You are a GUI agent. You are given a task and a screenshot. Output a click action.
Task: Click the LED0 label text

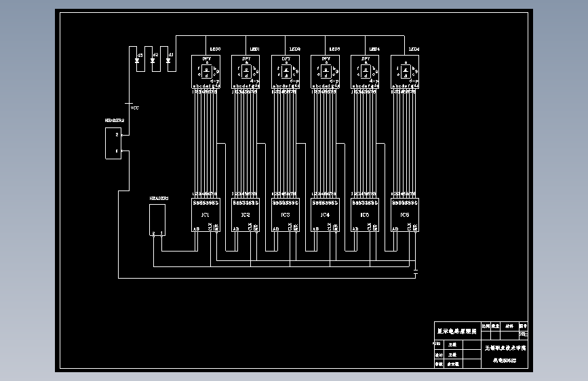(215, 49)
